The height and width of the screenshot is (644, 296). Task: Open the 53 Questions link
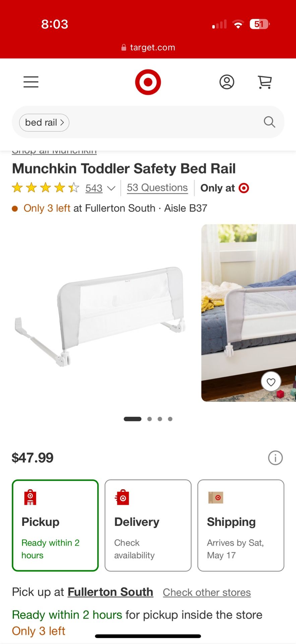tap(157, 187)
